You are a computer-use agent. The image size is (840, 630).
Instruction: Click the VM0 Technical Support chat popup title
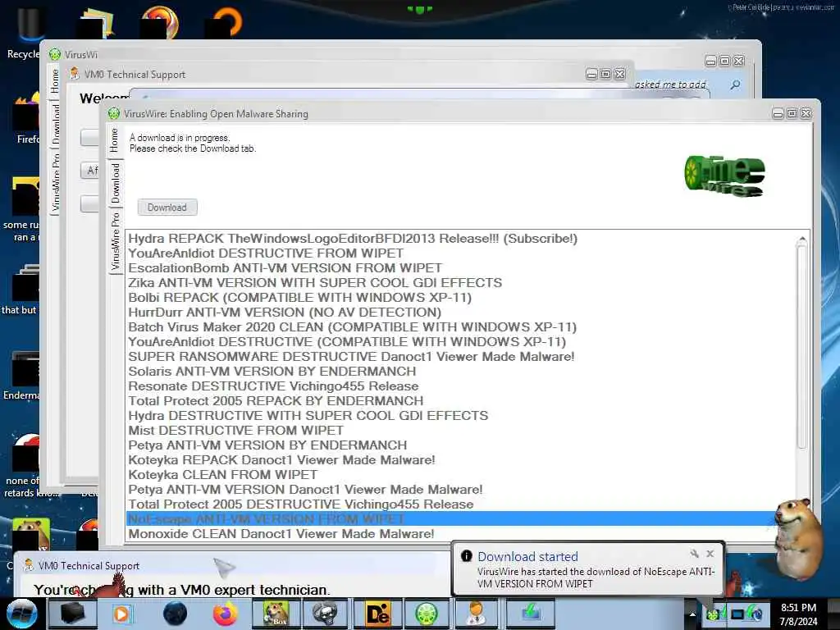click(89, 566)
